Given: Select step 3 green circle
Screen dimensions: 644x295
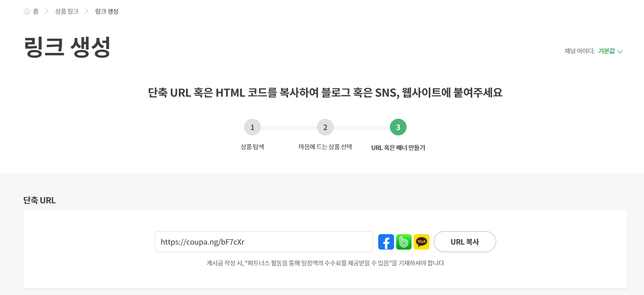Looking at the screenshot, I should coord(398,127).
